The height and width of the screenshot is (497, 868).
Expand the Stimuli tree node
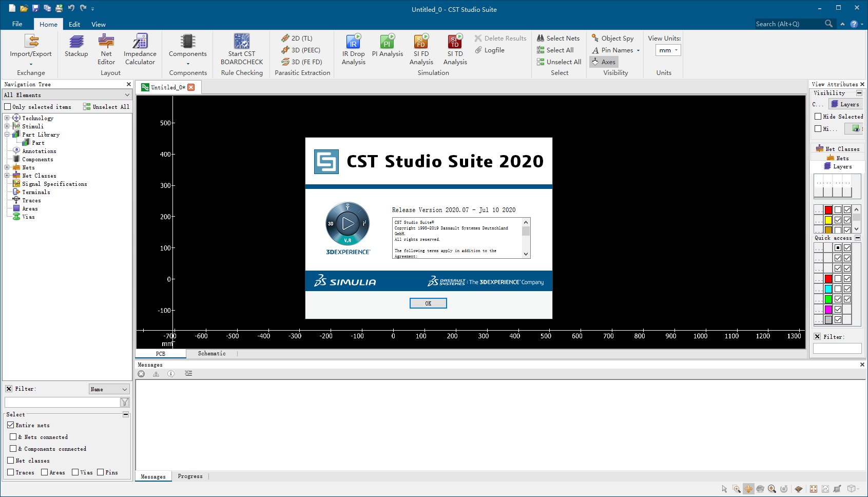tap(7, 126)
